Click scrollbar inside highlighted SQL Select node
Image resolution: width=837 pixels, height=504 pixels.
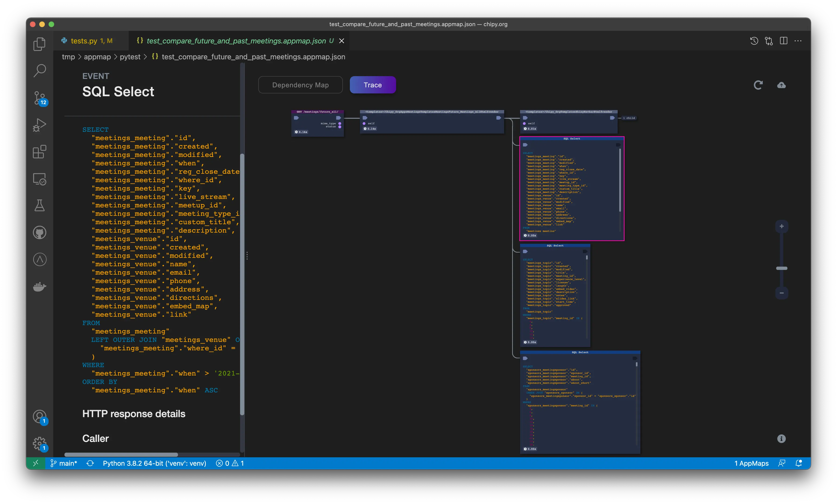point(620,180)
